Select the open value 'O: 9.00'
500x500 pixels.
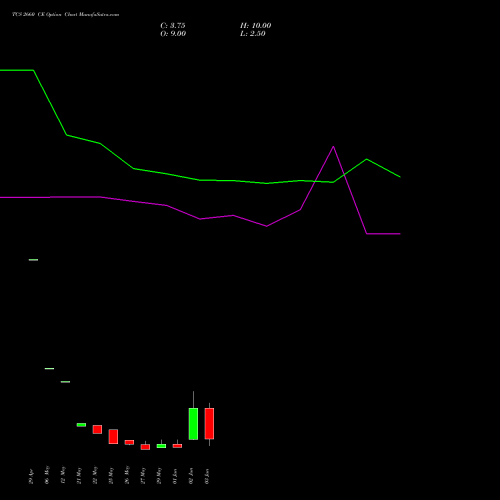tap(173, 34)
